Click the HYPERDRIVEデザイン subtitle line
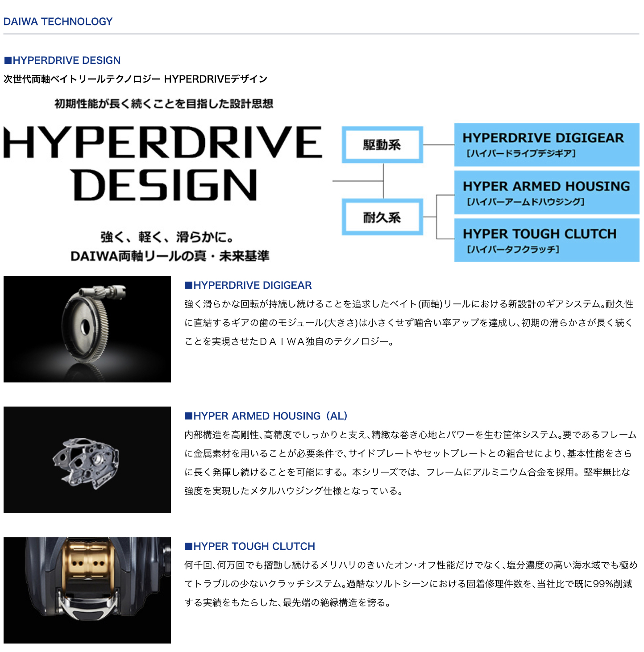 point(136,79)
